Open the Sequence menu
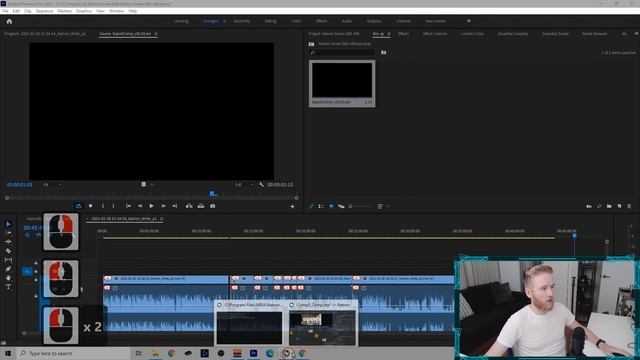 pos(44,11)
